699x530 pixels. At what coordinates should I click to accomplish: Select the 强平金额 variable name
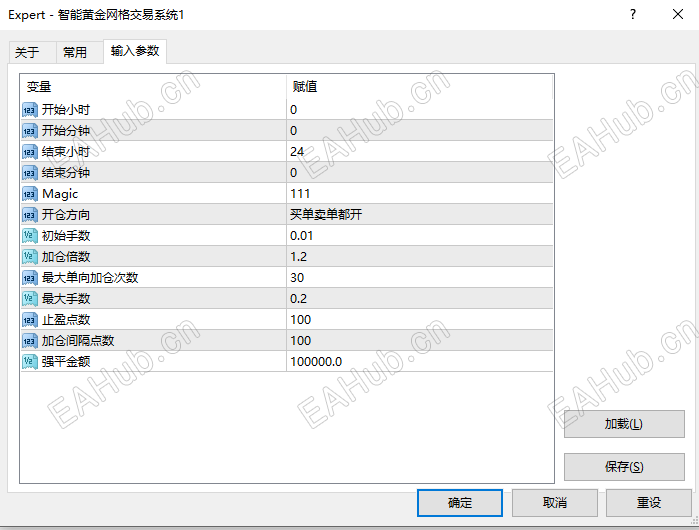tap(66, 362)
